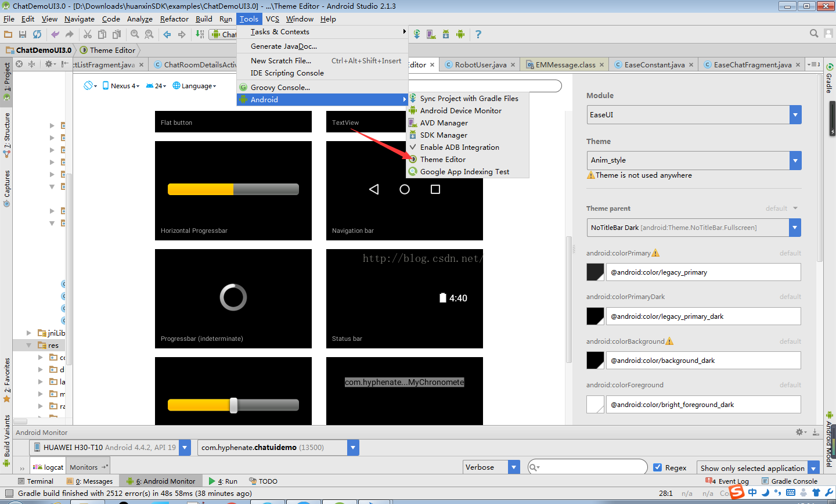This screenshot has height=504, width=836.
Task: Click the Copy icon in the toolbar
Action: click(102, 34)
